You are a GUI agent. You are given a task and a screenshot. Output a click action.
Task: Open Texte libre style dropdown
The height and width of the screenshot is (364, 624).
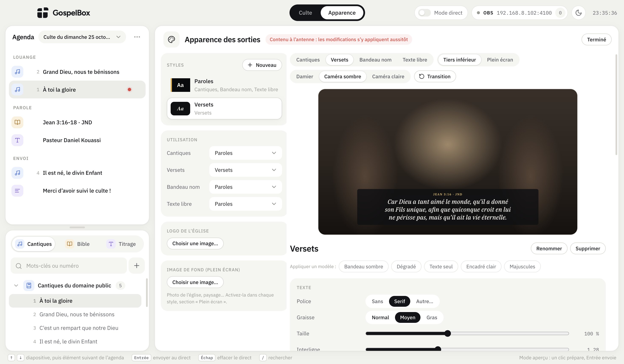(245, 204)
